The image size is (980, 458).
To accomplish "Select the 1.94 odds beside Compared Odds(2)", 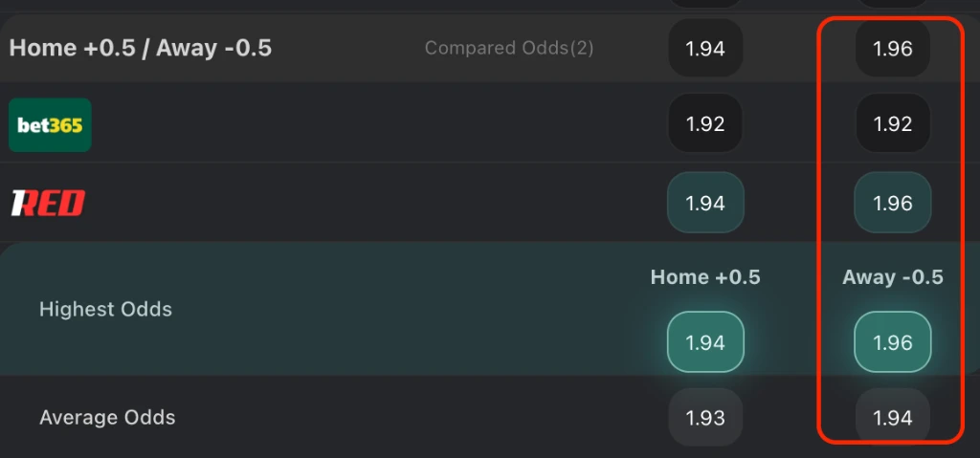I will coord(705,49).
